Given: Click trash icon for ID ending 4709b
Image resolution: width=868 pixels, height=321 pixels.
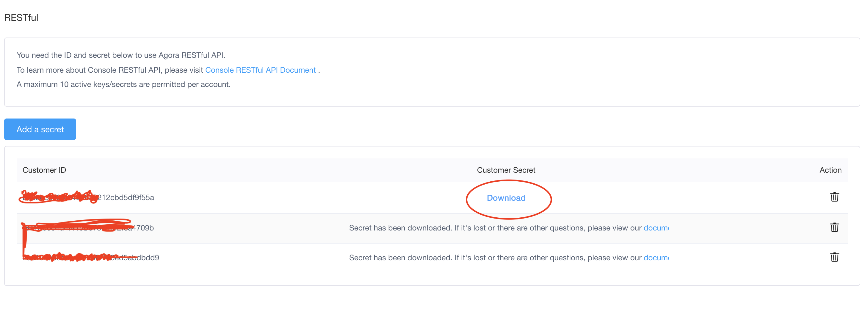Looking at the screenshot, I should click(x=834, y=227).
